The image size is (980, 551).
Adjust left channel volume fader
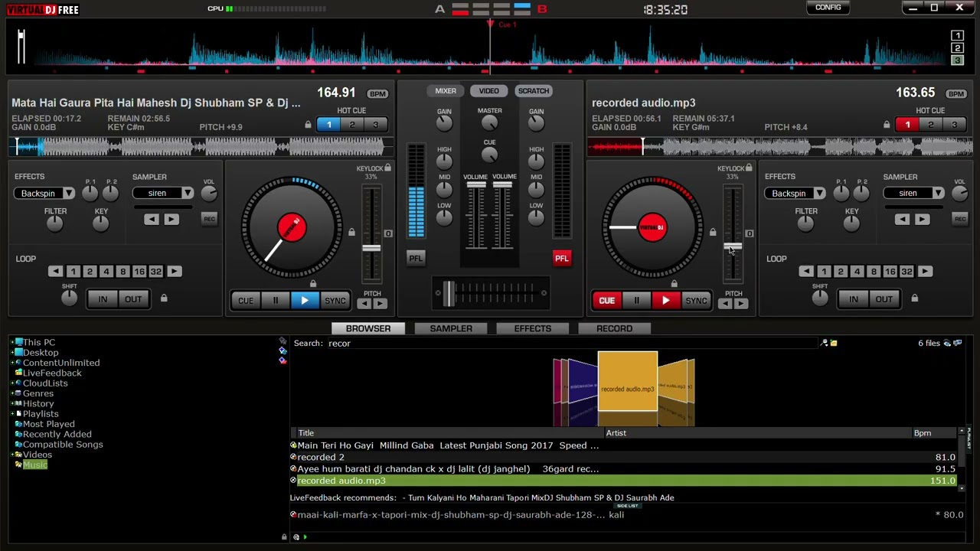point(476,186)
